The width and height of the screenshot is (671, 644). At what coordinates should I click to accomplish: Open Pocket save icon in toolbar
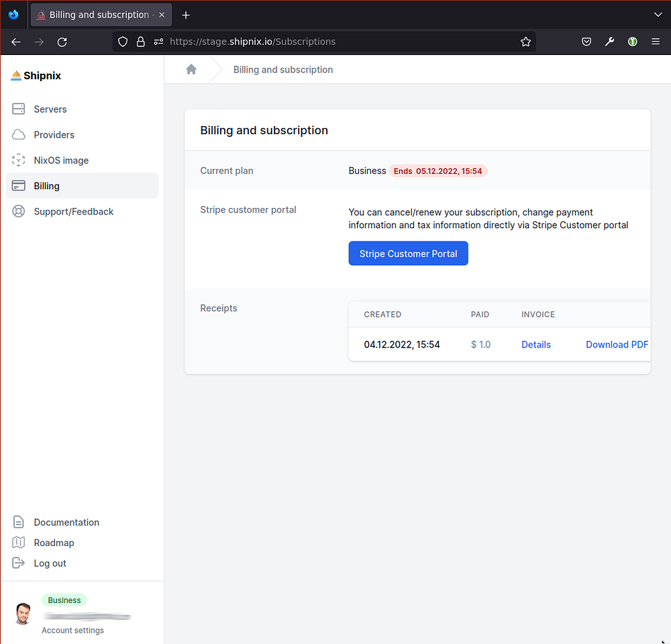[x=586, y=42]
